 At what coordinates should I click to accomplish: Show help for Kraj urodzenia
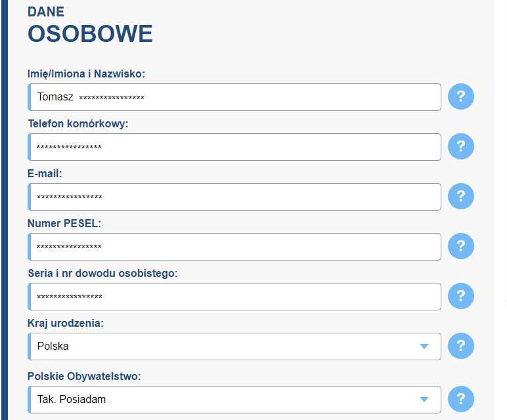[461, 346]
